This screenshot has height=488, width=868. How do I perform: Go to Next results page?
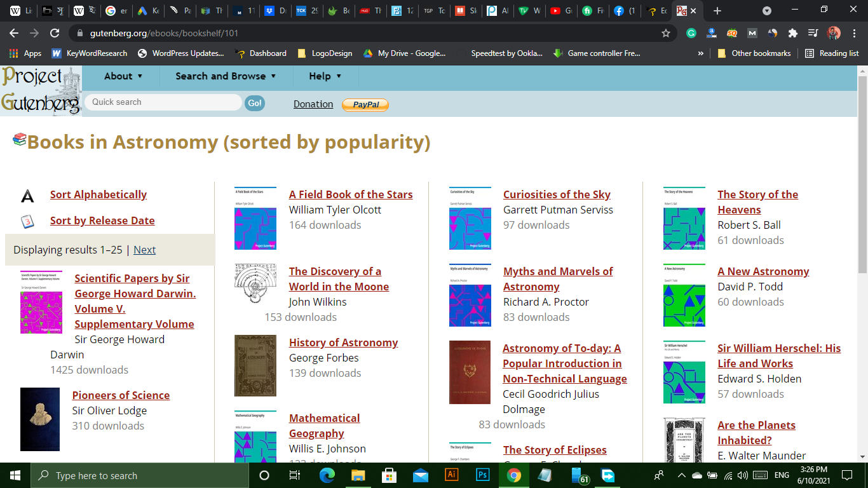(x=144, y=250)
